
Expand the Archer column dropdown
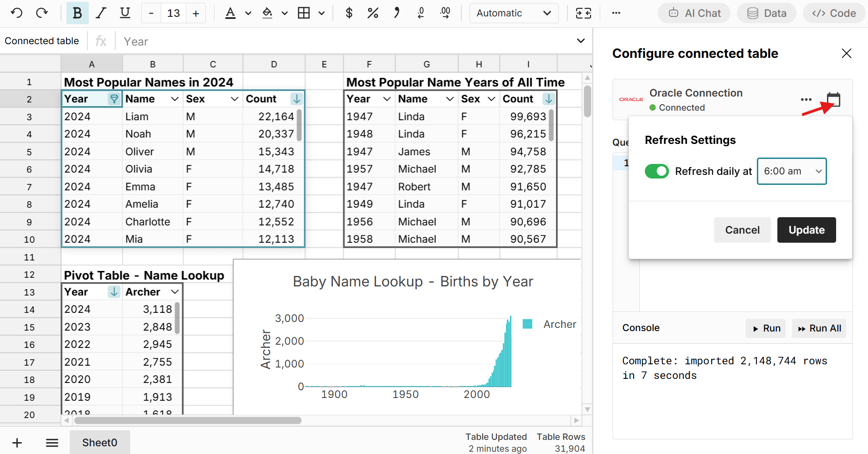tap(175, 292)
